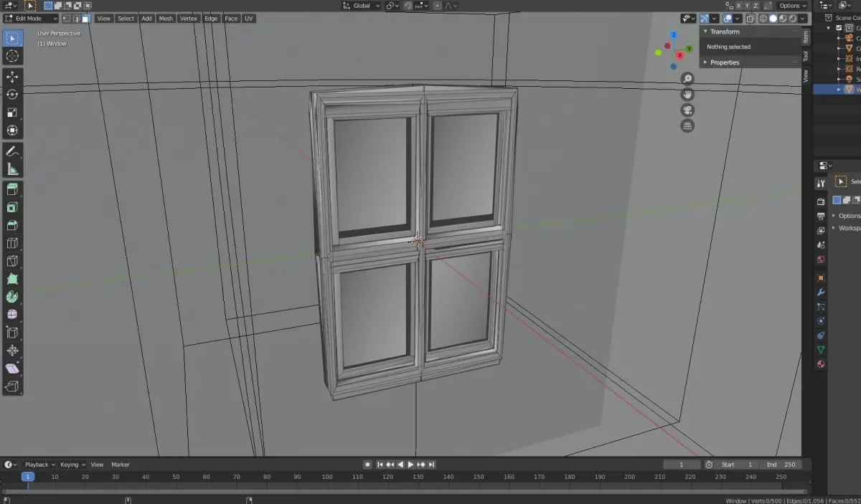
Task: Open the Playback dropdown in timeline
Action: point(39,465)
